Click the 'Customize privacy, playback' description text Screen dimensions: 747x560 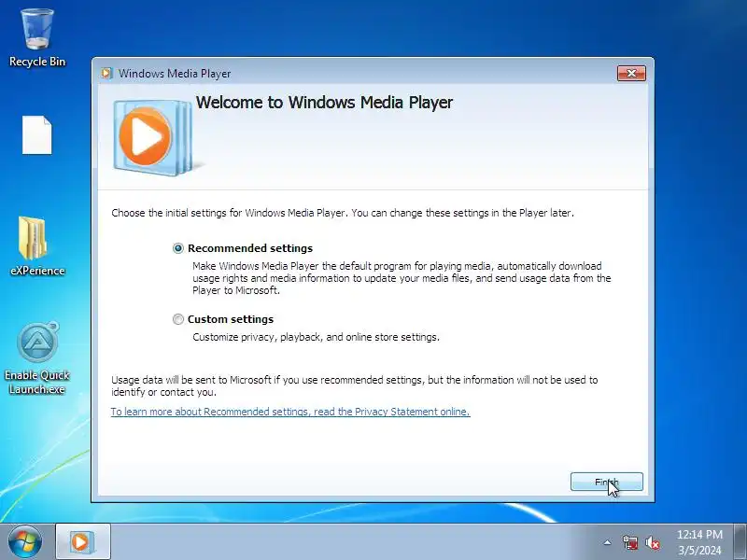[x=316, y=337]
